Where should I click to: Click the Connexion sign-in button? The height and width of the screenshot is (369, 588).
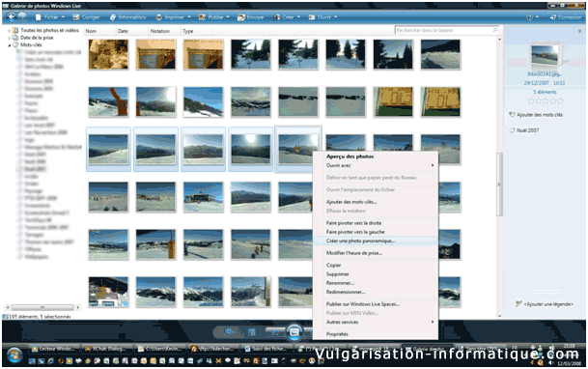coord(566,17)
